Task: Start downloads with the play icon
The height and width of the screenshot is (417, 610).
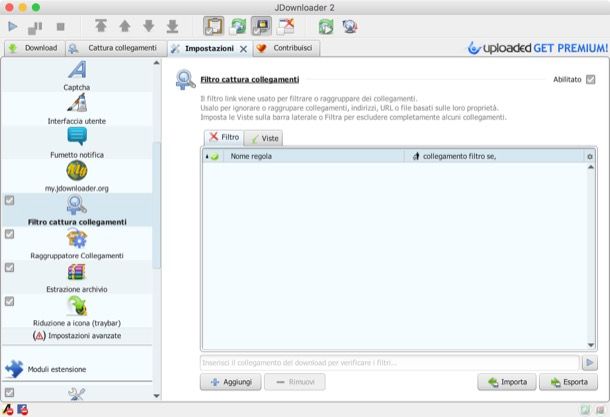Action: point(12,26)
